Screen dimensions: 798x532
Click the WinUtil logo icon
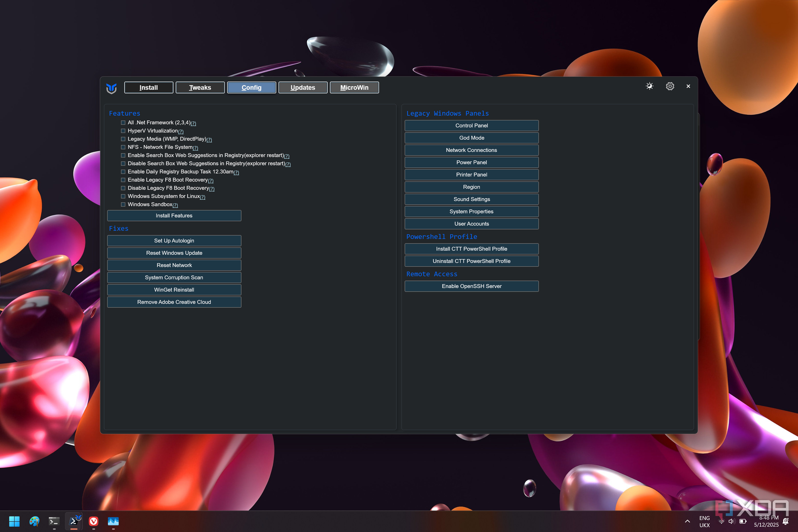(x=111, y=88)
